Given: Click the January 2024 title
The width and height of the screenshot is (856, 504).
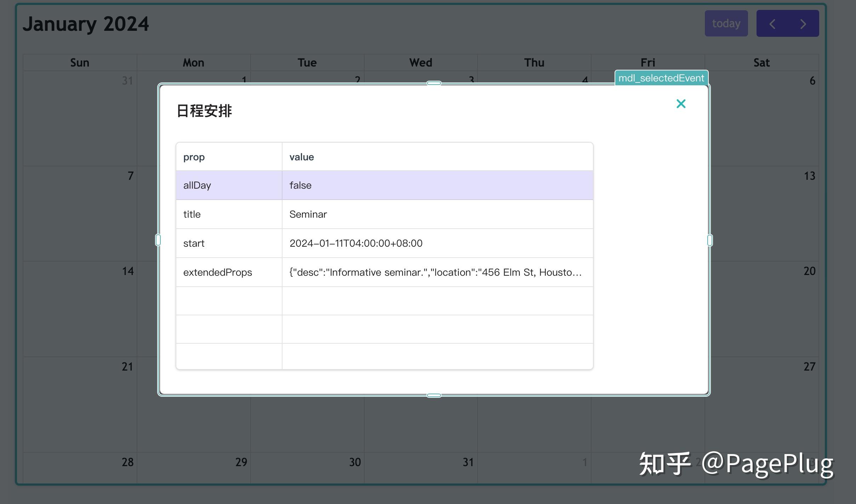Looking at the screenshot, I should click(86, 24).
